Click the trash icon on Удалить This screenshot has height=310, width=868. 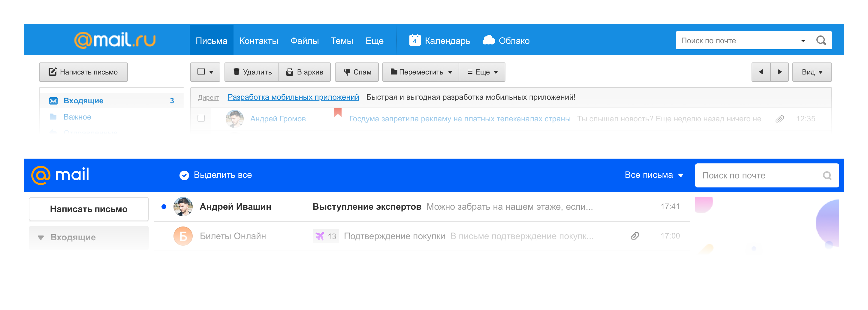tap(236, 72)
